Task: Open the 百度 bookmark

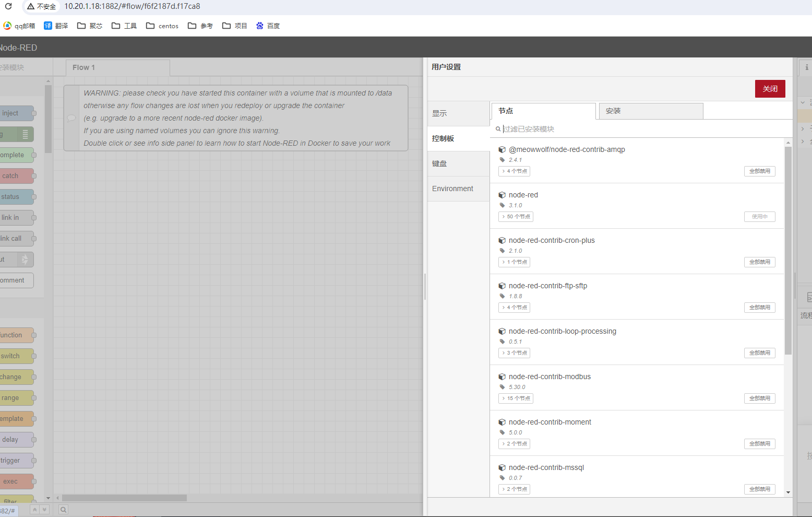Action: coord(268,26)
